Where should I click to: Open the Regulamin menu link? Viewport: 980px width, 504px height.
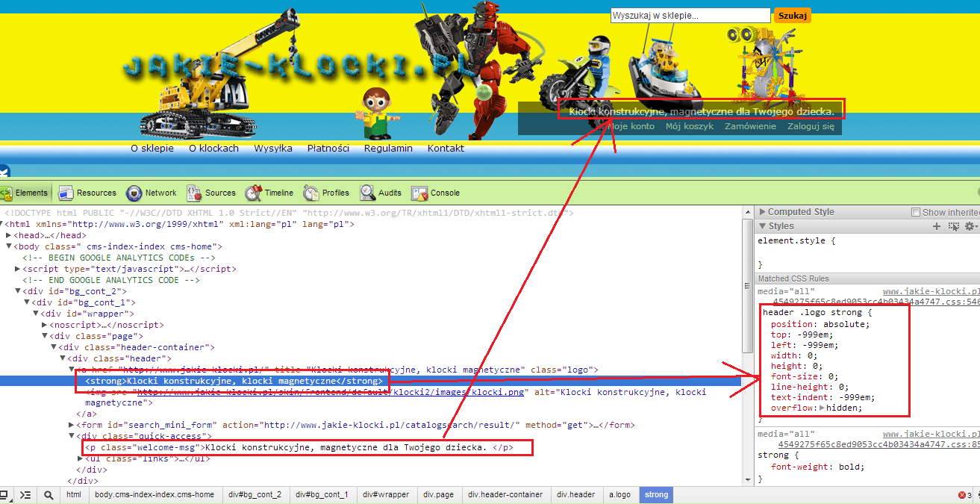pos(388,148)
